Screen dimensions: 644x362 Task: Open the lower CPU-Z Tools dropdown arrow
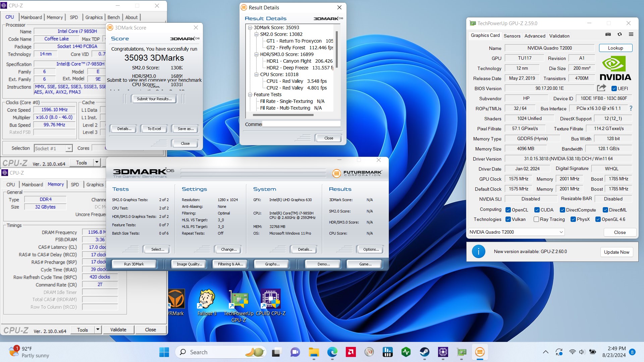pyautogui.click(x=98, y=330)
